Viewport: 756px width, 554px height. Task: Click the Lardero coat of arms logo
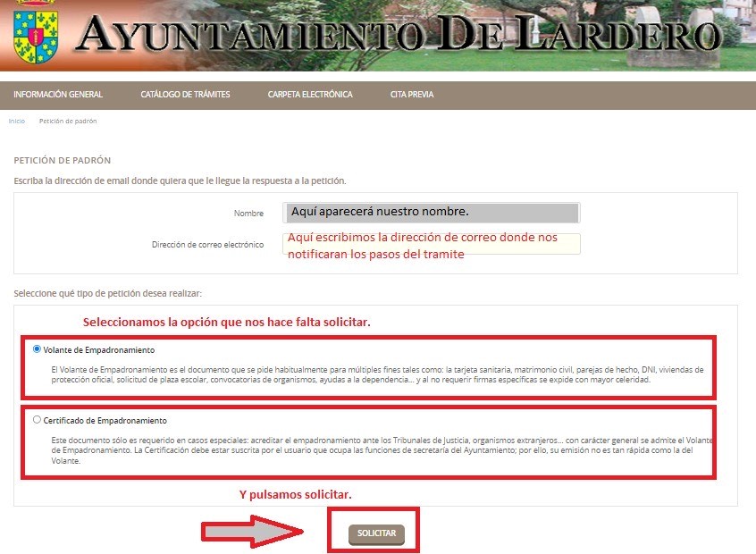(32, 29)
